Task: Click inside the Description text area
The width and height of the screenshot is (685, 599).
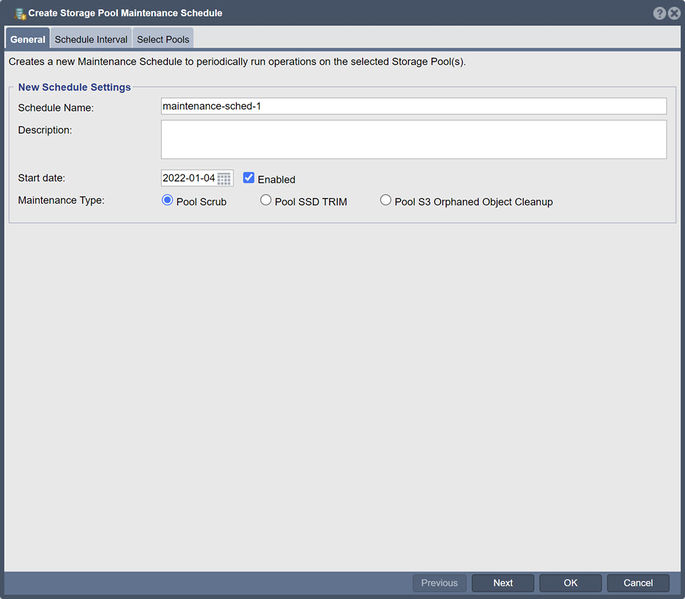Action: tap(413, 140)
